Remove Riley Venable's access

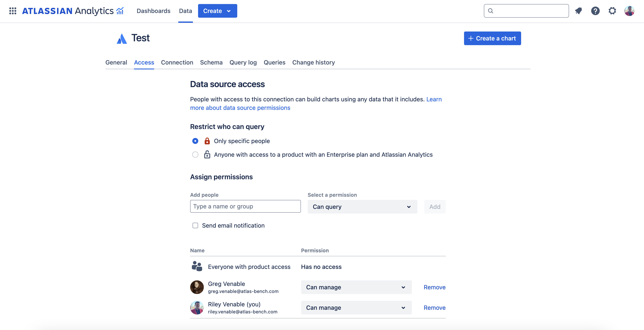pos(434,307)
